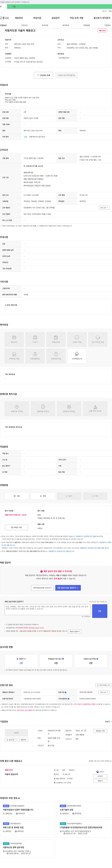112x868 pixels.
Task: Select the 기타 screening method box
Action: [x=95, y=496]
